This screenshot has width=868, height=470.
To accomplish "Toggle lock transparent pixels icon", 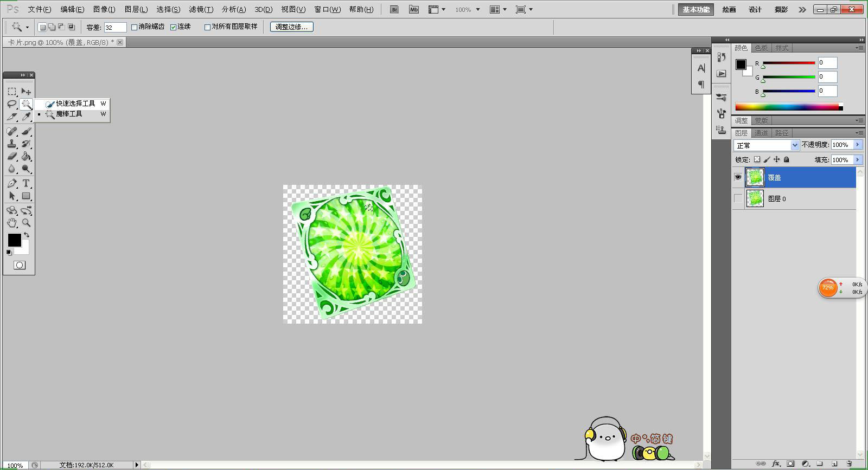I will click(757, 159).
